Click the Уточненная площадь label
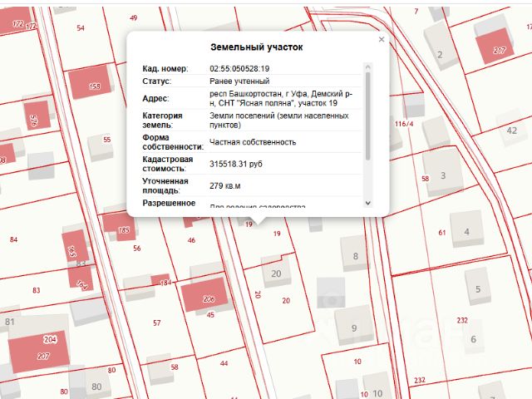 point(165,186)
